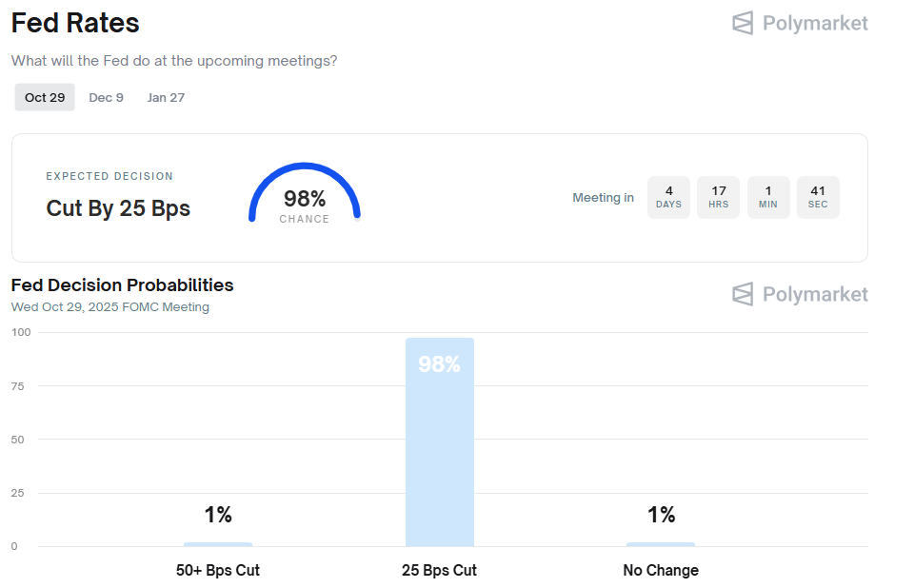Click the "Wed Oct 29, 2025 FOMC Meeting" subtitle
914x588 pixels.
coord(110,307)
